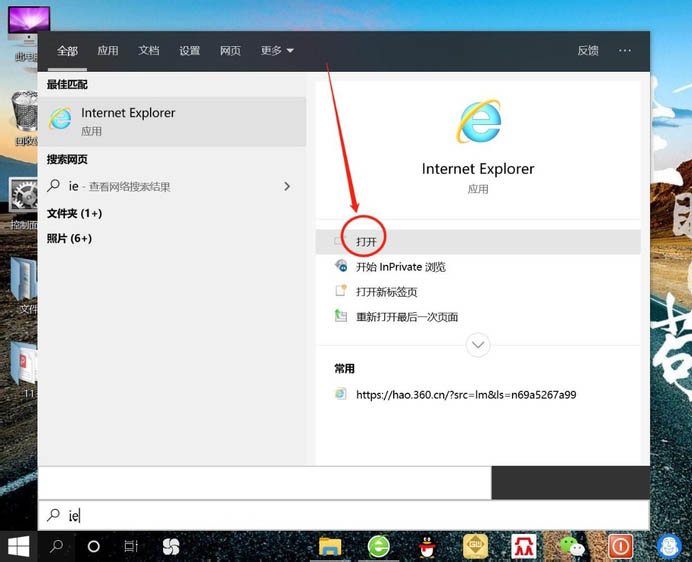Click the taskbar search magnifier
The image size is (692, 562).
point(56,547)
